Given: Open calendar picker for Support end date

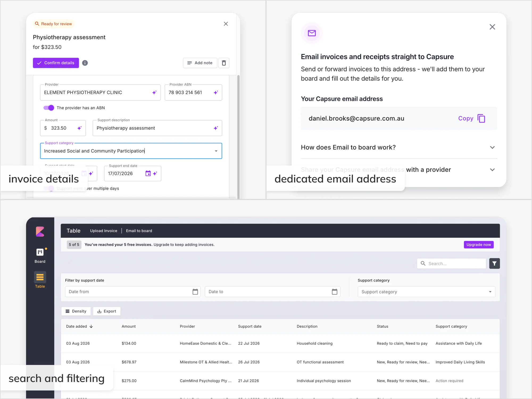Looking at the screenshot, I should click(148, 173).
